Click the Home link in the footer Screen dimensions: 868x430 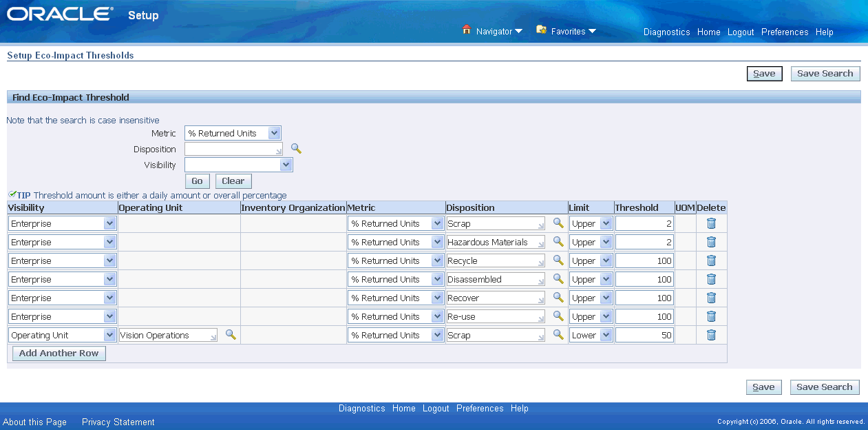pyautogui.click(x=404, y=408)
